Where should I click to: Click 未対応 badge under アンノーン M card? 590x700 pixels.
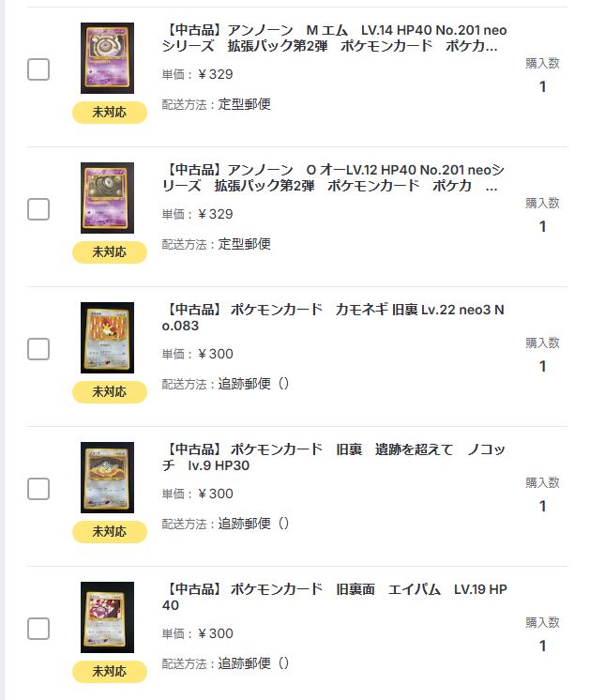pyautogui.click(x=110, y=113)
